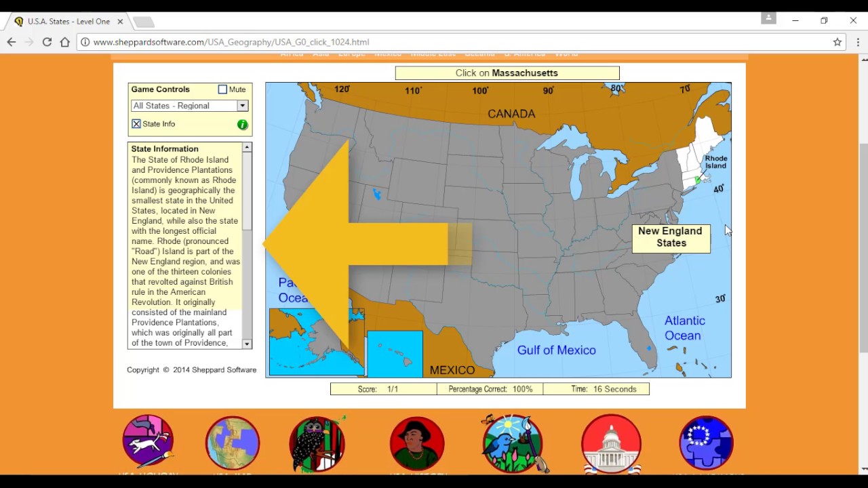Open a new browser tab
868x488 pixels.
[144, 22]
